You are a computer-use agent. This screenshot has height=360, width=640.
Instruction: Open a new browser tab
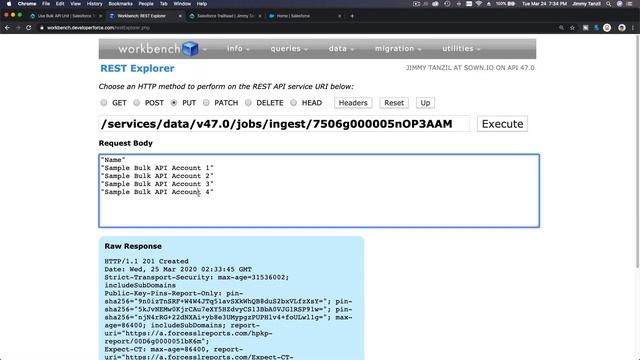click(352, 16)
